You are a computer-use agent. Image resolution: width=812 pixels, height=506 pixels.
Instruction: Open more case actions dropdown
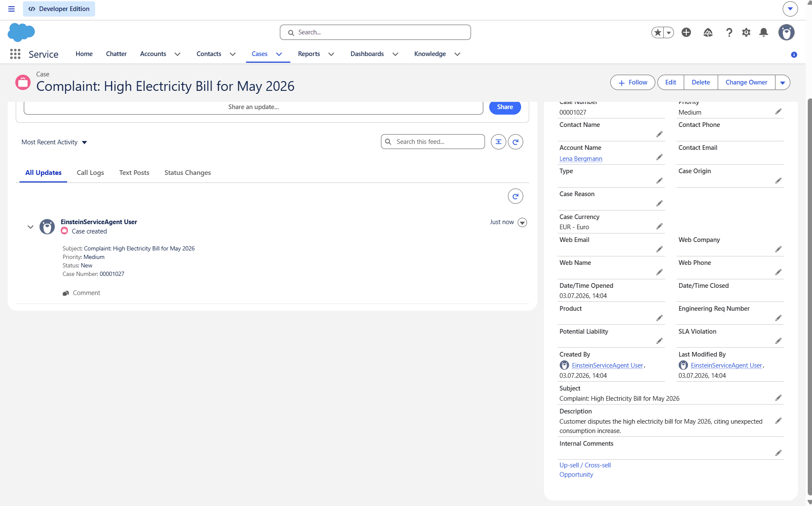(x=782, y=83)
